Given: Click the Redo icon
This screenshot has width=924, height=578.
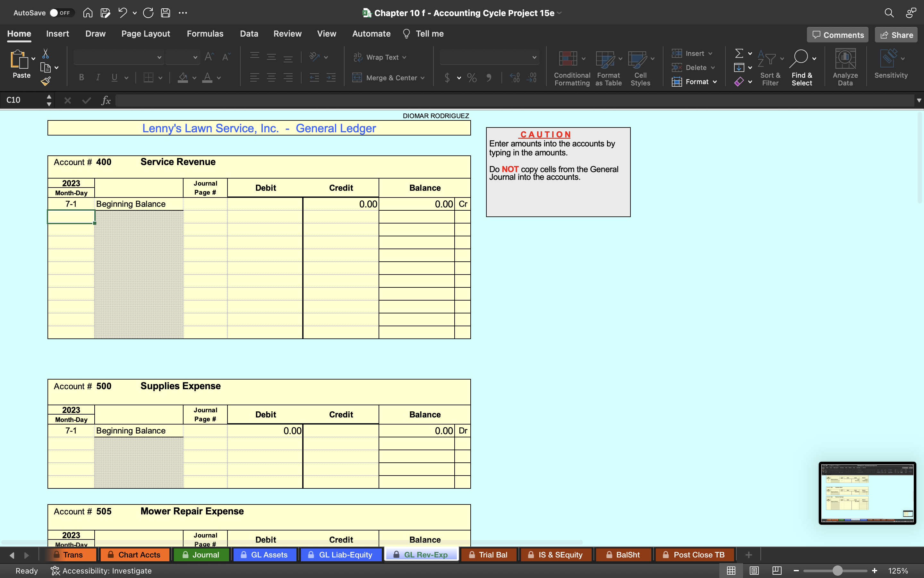Looking at the screenshot, I should (148, 13).
